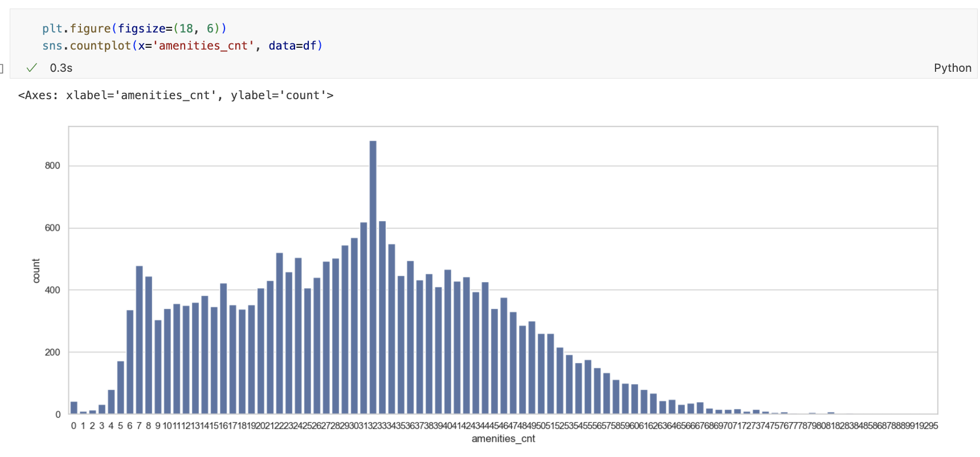Click the green success checkmark icon
This screenshot has height=457, width=980.
32,68
